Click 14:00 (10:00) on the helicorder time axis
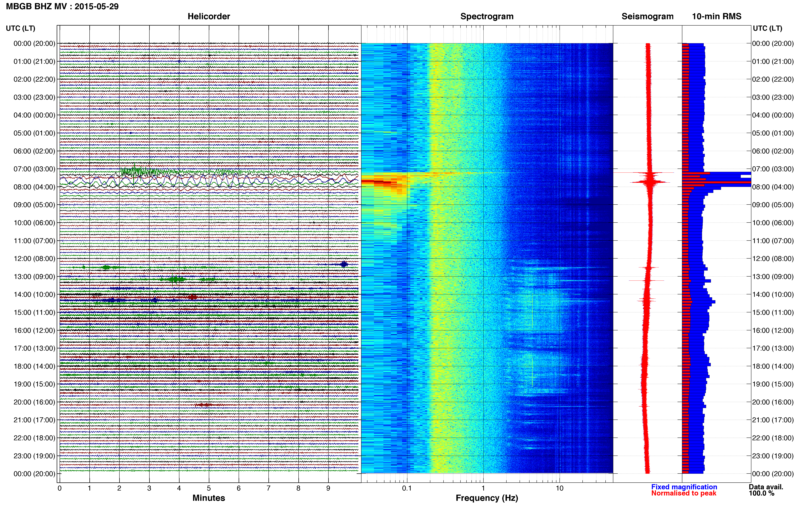Viewport: 812px width, 508px height. point(34,295)
